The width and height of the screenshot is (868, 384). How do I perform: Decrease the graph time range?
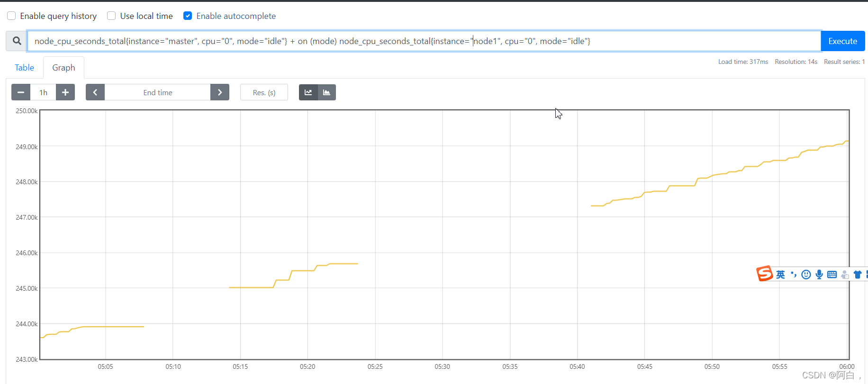click(x=21, y=92)
